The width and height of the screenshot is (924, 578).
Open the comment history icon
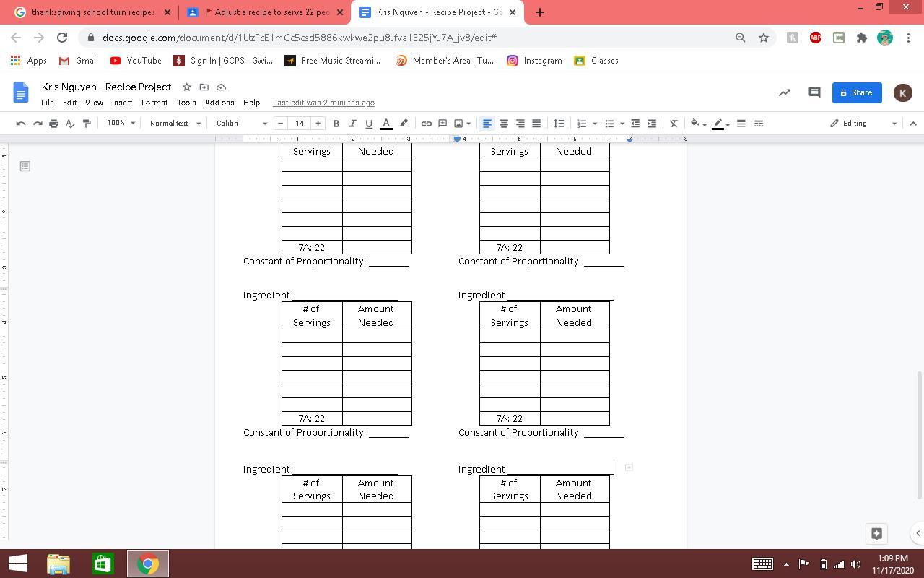tap(814, 92)
